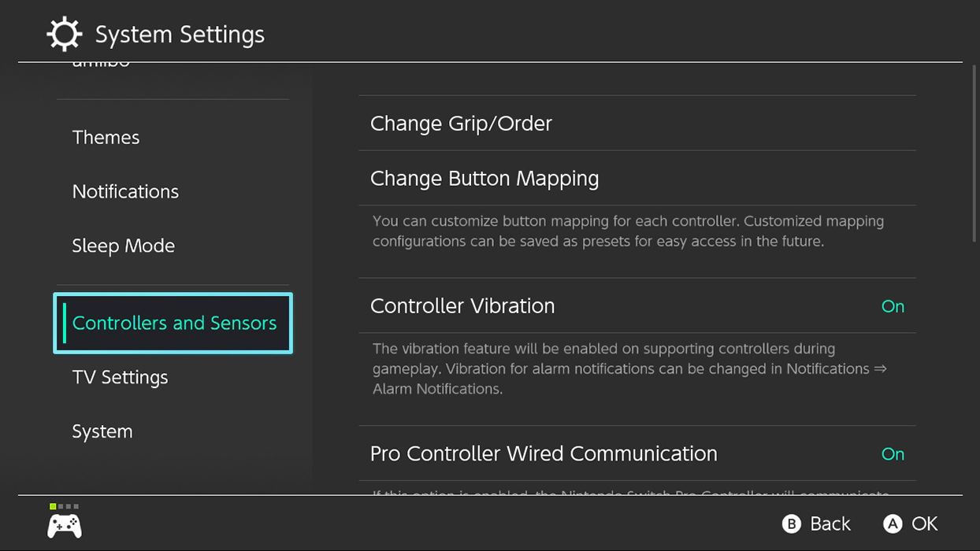980x551 pixels.
Task: Select the Controllers and Sensors category
Action: pyautogui.click(x=174, y=324)
